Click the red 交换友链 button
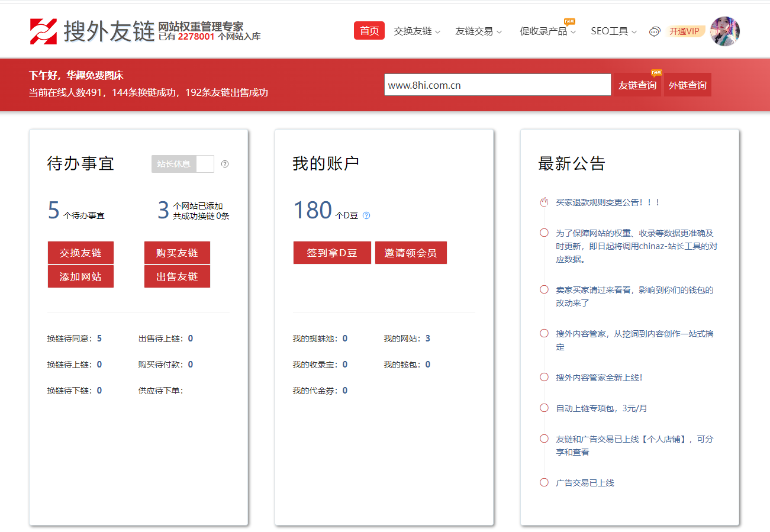 [x=80, y=253]
